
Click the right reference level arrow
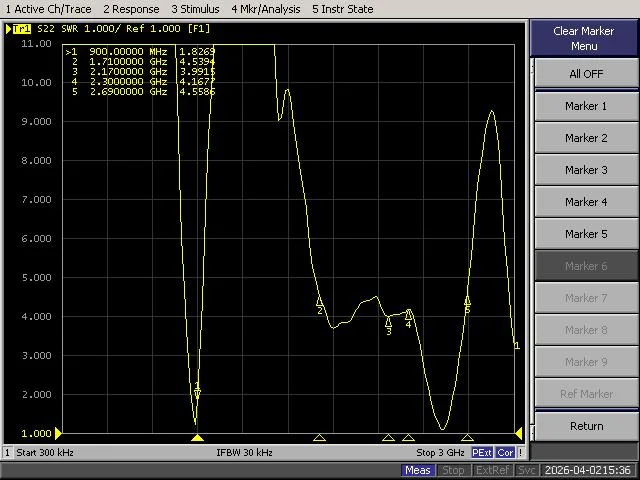coord(519,433)
